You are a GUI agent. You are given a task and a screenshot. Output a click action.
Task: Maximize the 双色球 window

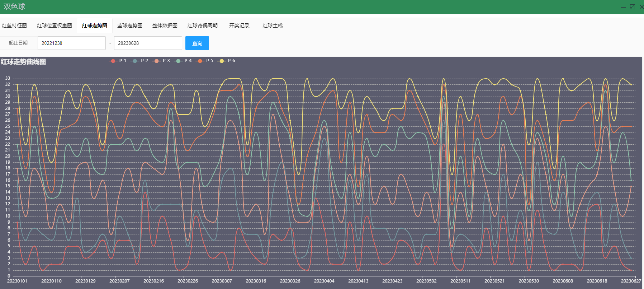click(633, 7)
